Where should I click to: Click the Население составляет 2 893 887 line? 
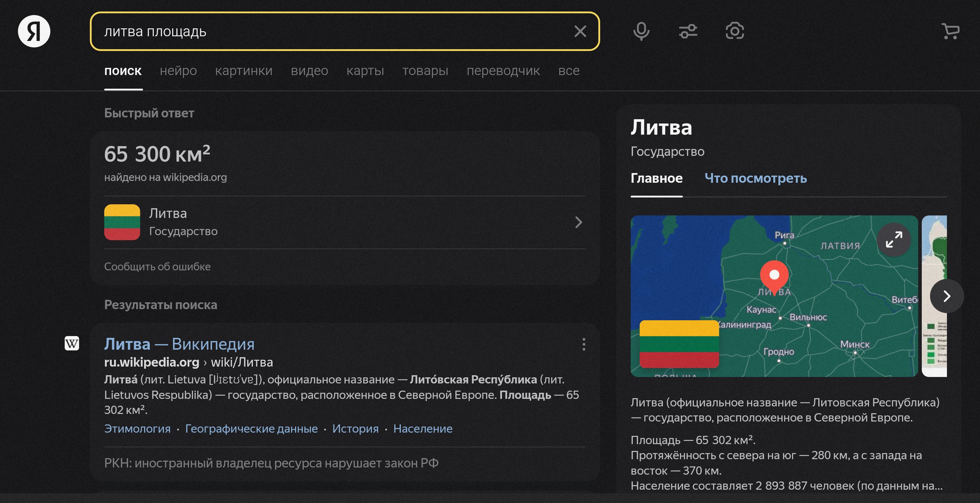(787, 485)
